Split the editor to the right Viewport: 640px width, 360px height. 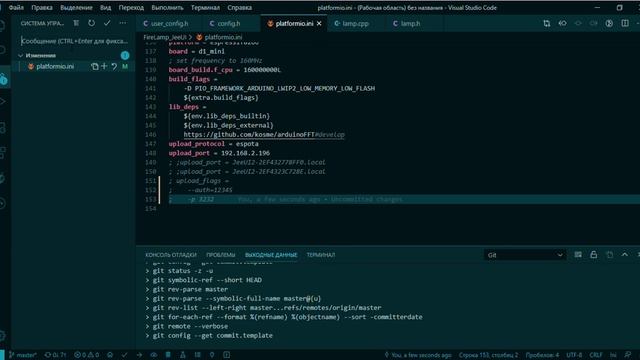click(x=625, y=24)
